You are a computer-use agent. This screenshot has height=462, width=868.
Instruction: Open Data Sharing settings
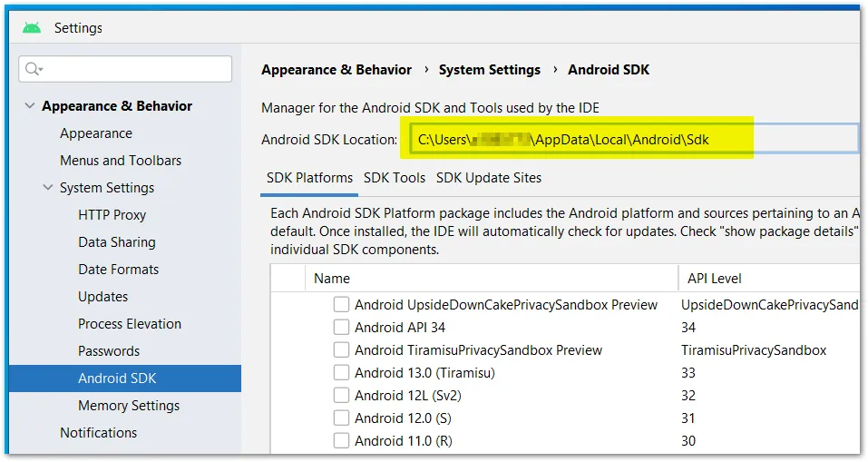pos(117,242)
